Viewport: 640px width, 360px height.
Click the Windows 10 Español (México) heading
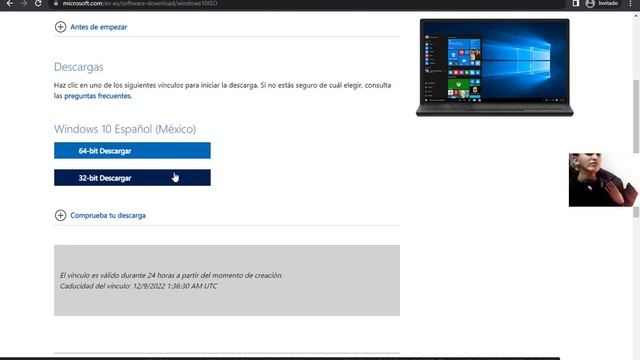coord(125,129)
